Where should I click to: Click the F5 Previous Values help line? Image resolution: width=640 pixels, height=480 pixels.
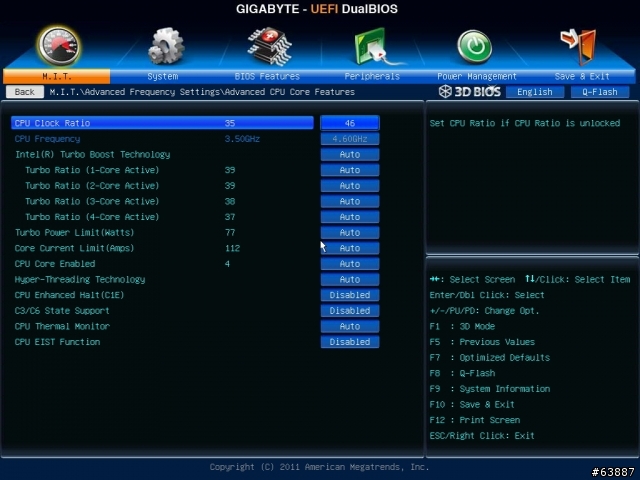point(482,342)
